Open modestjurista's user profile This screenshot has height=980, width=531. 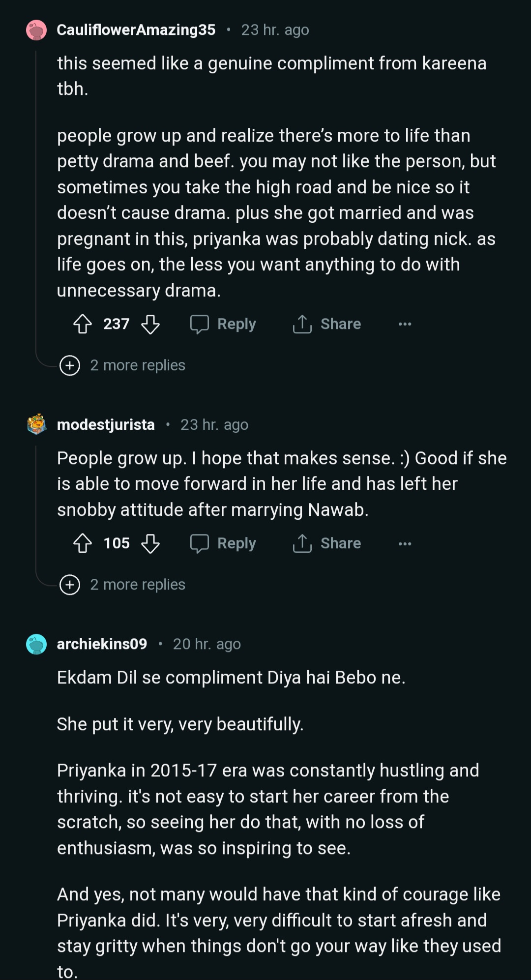click(106, 425)
